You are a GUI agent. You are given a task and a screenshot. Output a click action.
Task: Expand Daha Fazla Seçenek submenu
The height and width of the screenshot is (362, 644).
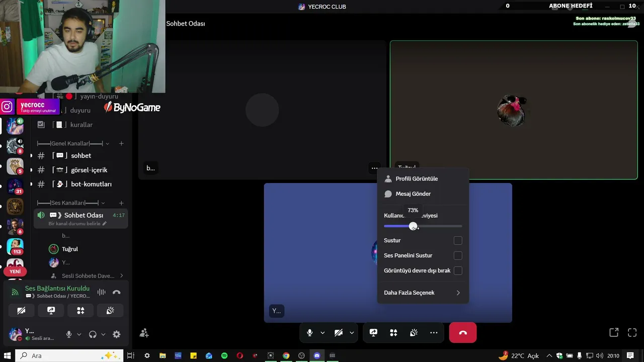(423, 293)
